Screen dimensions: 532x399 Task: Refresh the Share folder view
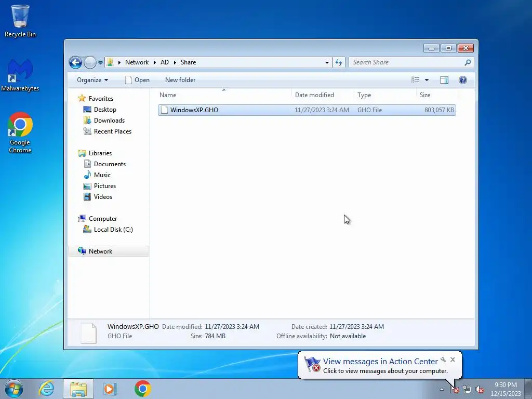coord(339,62)
